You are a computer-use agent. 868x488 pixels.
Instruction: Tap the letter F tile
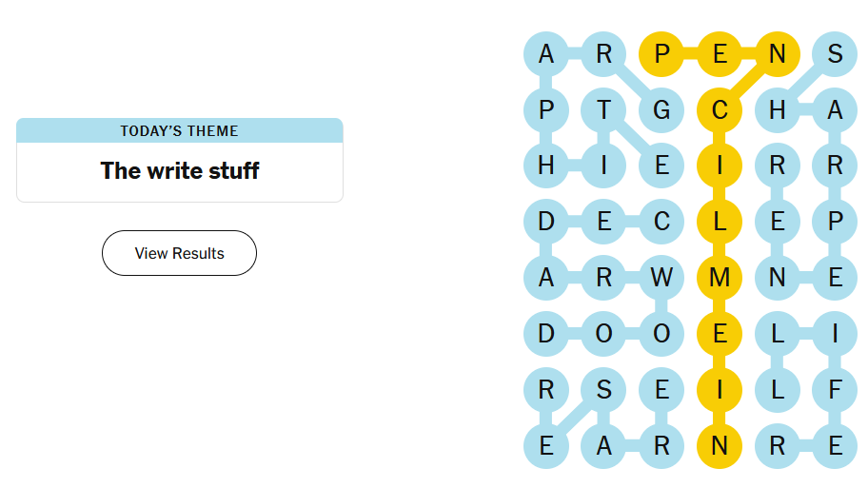tap(835, 389)
